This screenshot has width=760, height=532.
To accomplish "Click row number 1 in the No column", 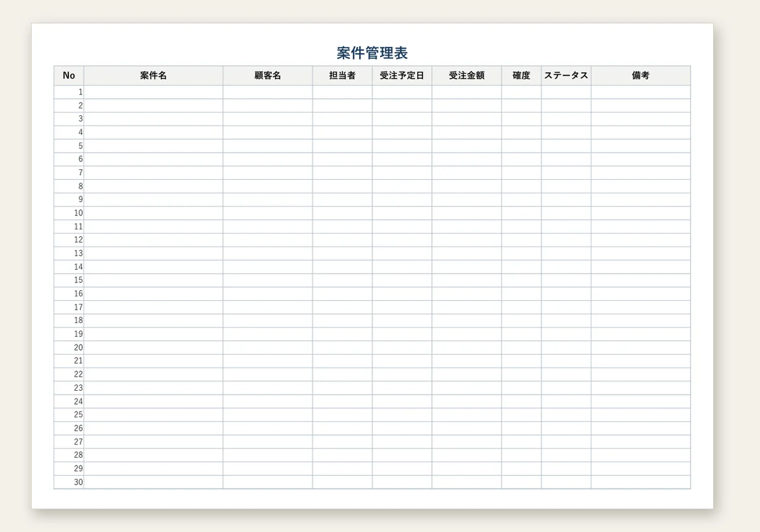I will [69, 92].
